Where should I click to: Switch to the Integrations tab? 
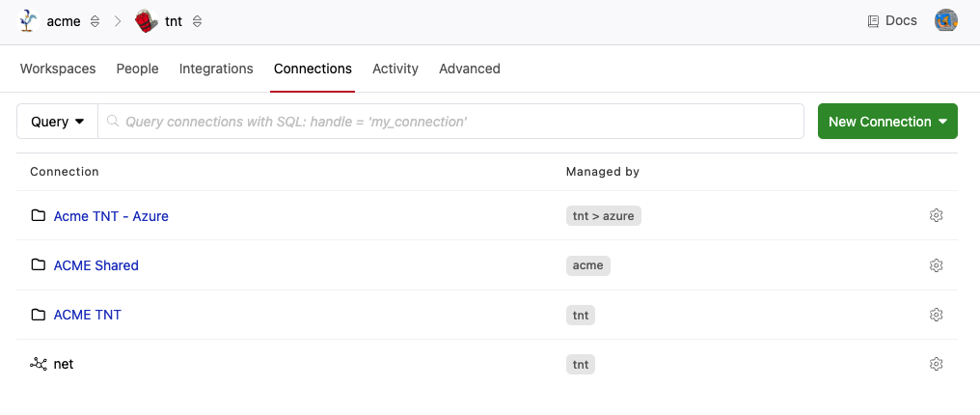[216, 69]
